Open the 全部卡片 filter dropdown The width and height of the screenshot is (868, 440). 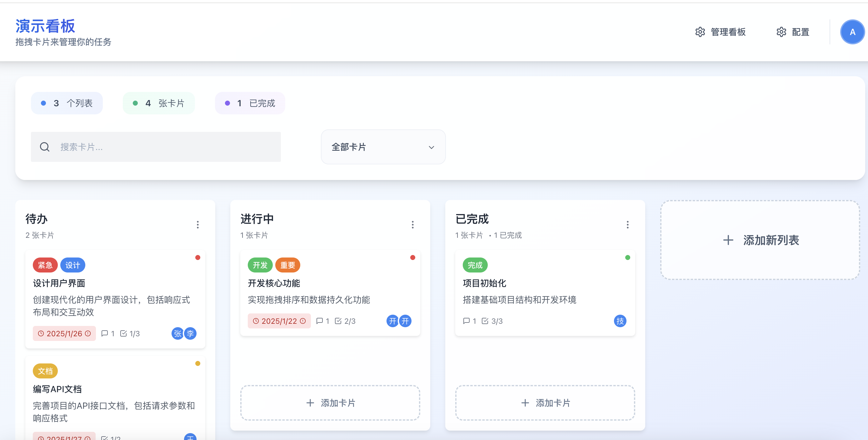coord(383,147)
